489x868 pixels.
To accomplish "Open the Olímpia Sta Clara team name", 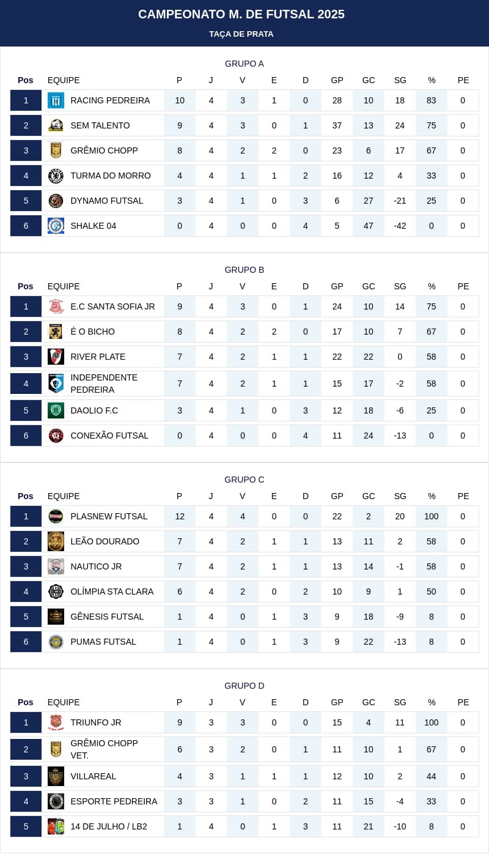I will pos(112,592).
